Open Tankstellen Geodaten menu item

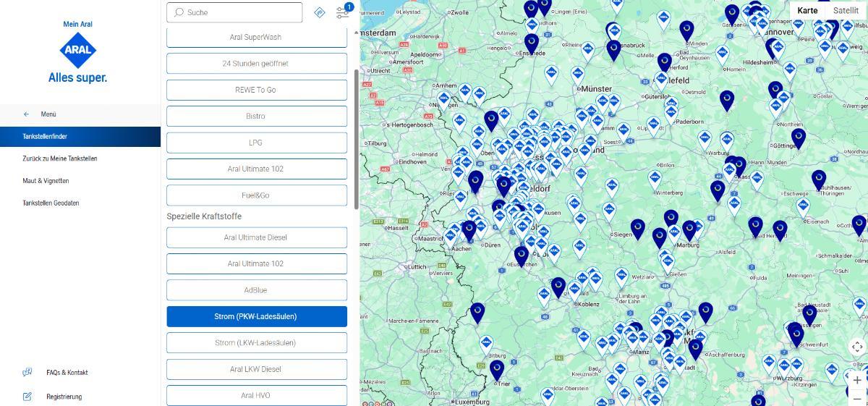(51, 203)
